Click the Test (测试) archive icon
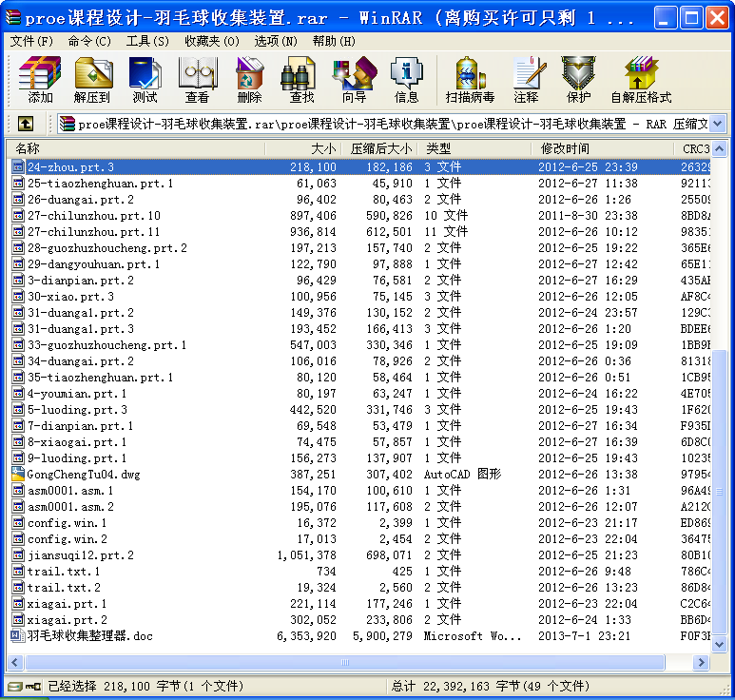Viewport: 735px width, 700px height. [145, 80]
